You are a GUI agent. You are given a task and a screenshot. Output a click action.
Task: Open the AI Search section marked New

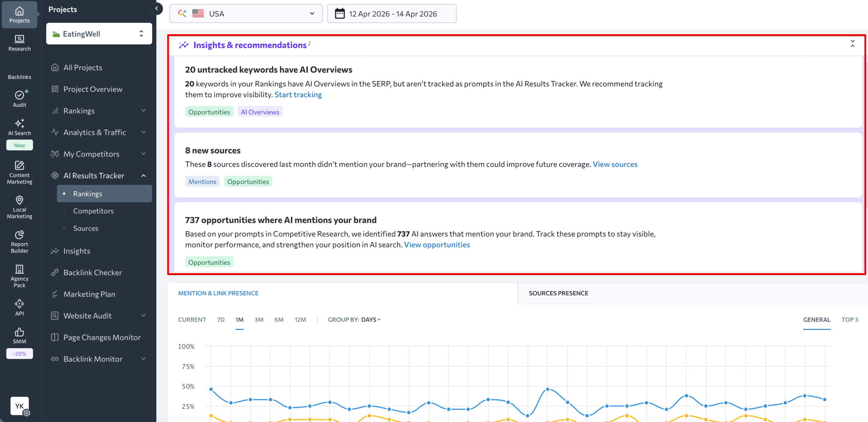point(19,129)
